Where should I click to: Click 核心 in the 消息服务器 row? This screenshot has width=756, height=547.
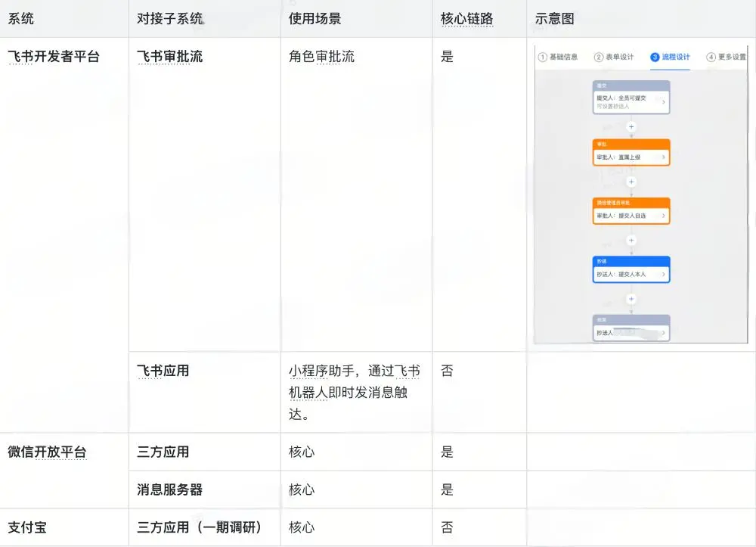tap(302, 490)
